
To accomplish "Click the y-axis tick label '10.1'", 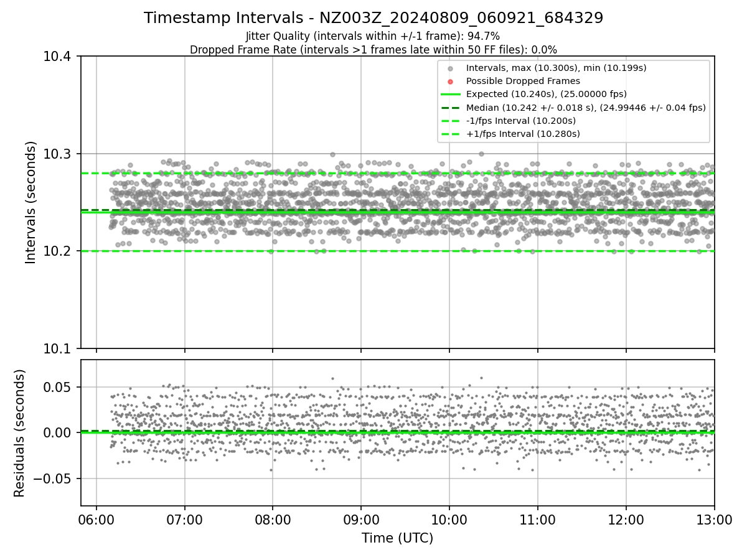I will click(58, 348).
